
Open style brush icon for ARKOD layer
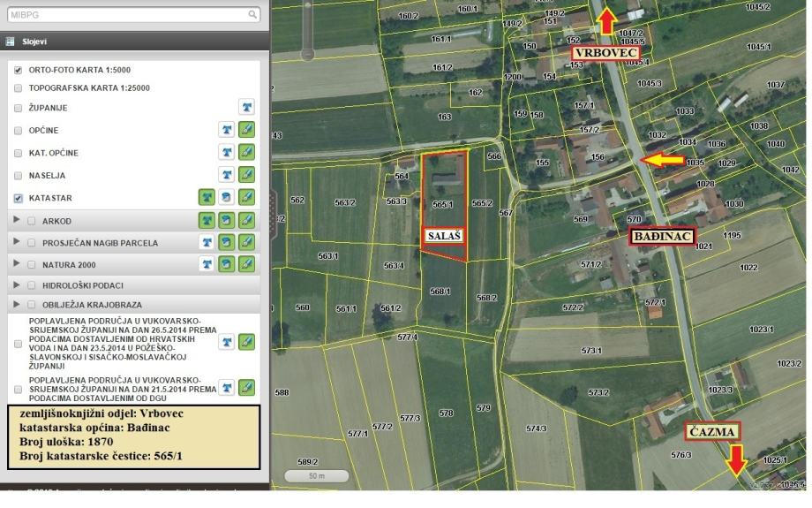246,220
